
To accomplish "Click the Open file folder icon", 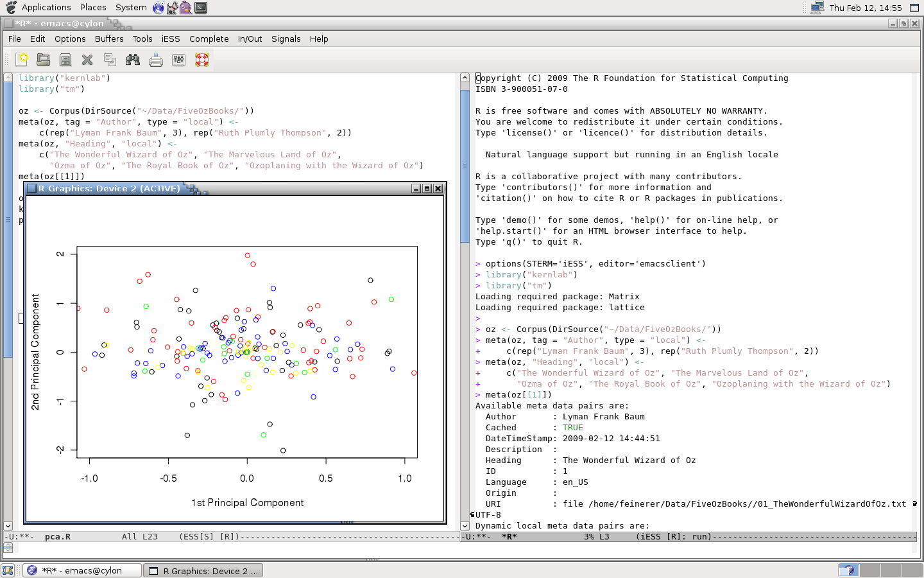I will [x=44, y=60].
